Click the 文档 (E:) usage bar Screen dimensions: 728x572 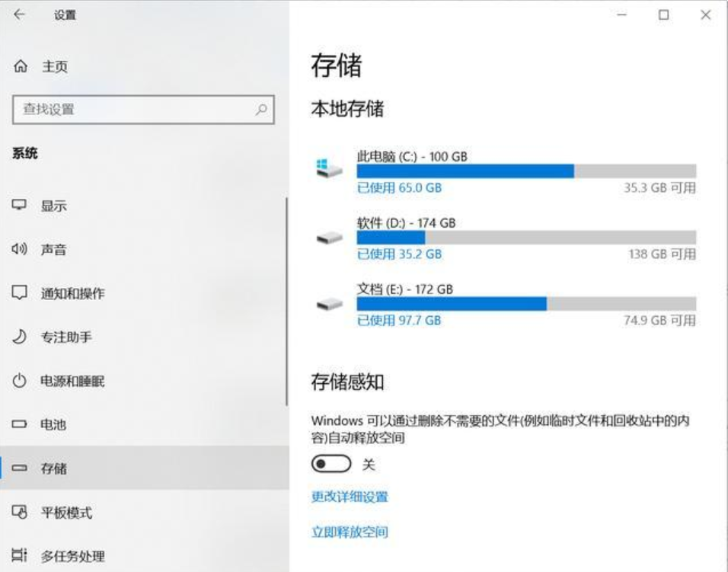coord(526,304)
